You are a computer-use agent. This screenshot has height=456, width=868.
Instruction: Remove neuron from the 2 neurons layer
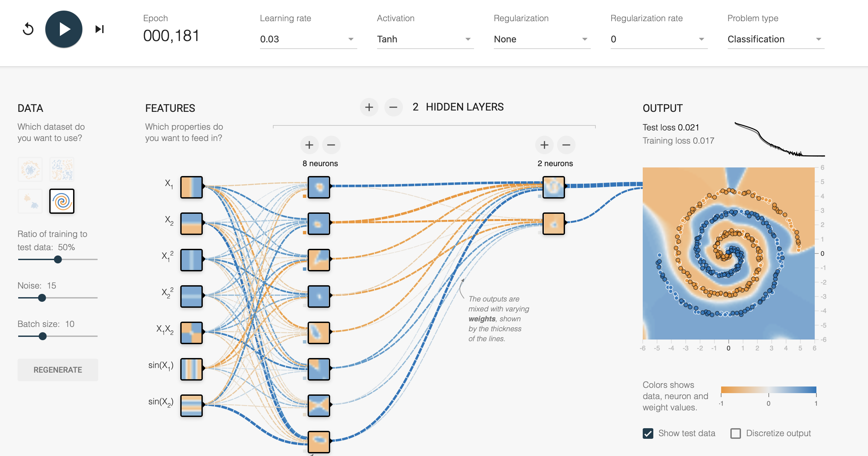pyautogui.click(x=566, y=145)
